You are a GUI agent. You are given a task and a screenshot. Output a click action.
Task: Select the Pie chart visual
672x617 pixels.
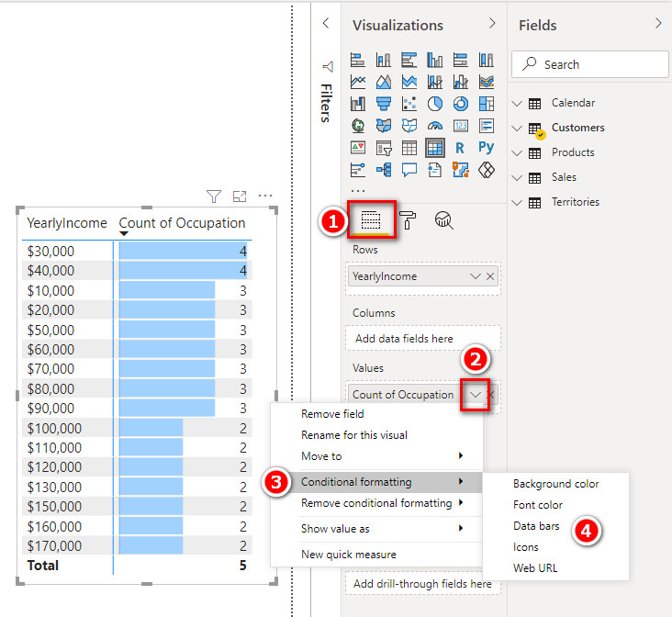(435, 104)
